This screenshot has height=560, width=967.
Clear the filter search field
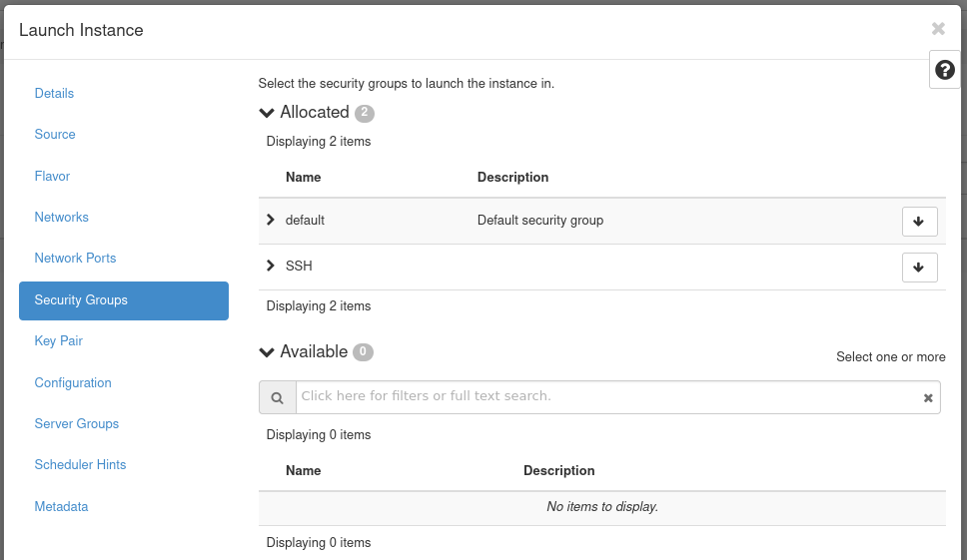[x=928, y=397]
